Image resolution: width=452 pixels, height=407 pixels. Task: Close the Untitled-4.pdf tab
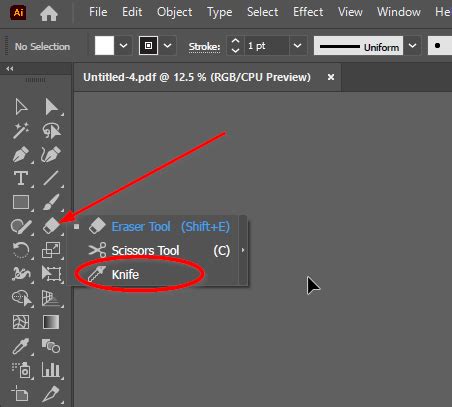(x=331, y=77)
